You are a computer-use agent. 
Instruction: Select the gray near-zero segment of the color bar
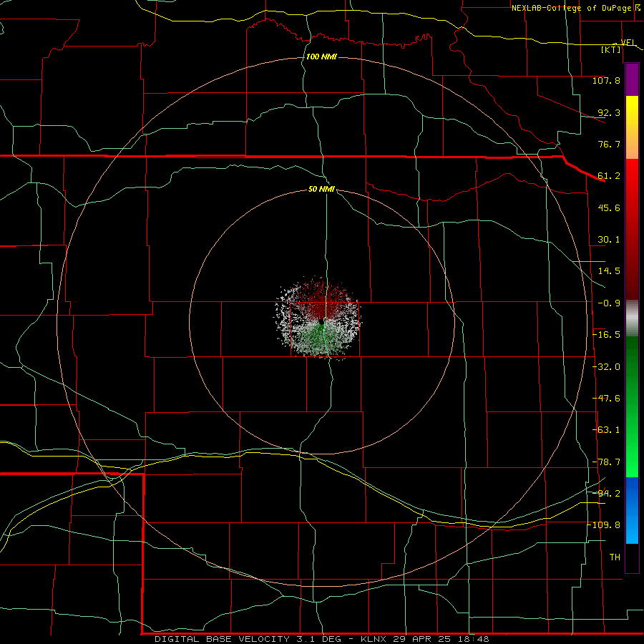[x=632, y=318]
